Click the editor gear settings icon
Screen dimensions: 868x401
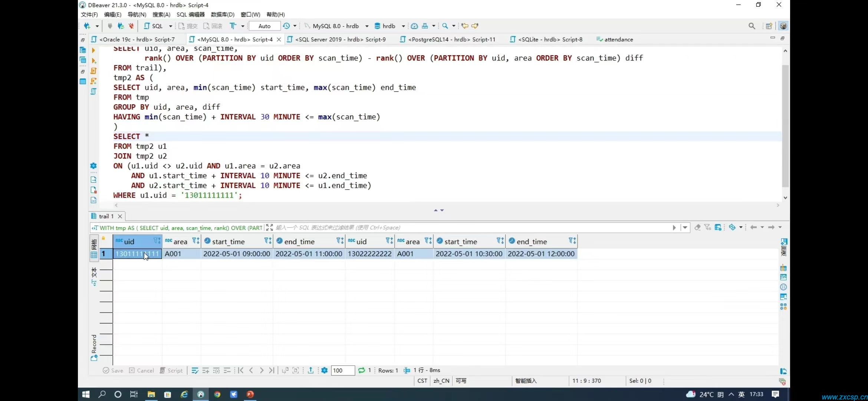(93, 166)
